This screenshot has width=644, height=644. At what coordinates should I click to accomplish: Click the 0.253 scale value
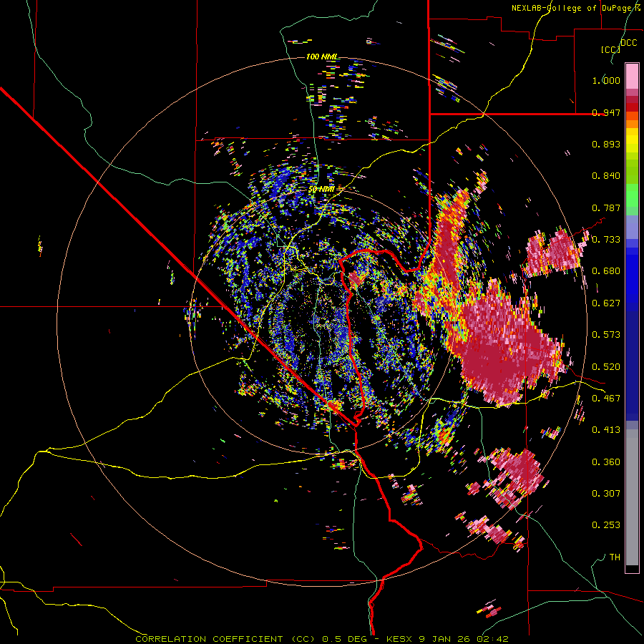pos(606,525)
